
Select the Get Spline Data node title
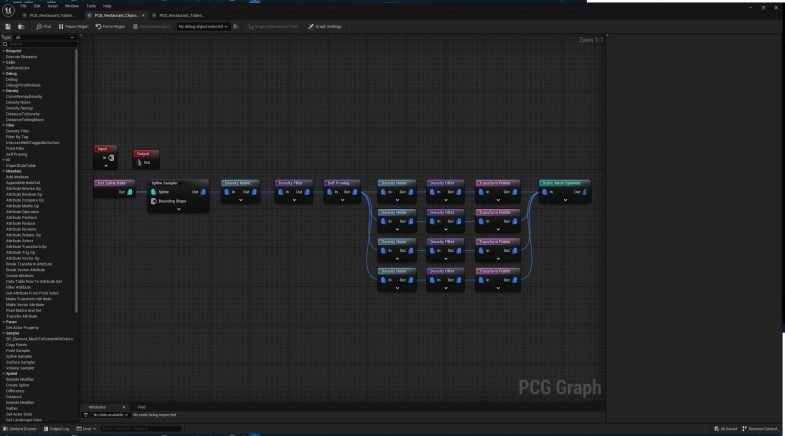point(114,183)
